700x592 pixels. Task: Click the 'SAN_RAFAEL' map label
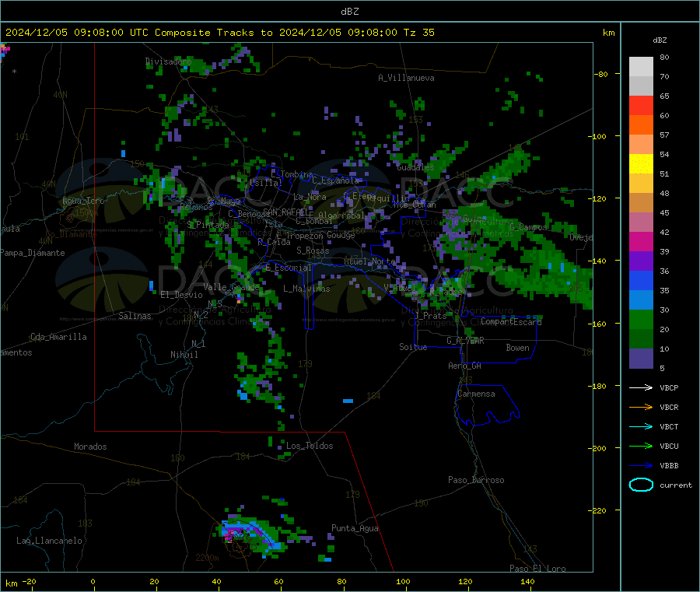tap(288, 212)
